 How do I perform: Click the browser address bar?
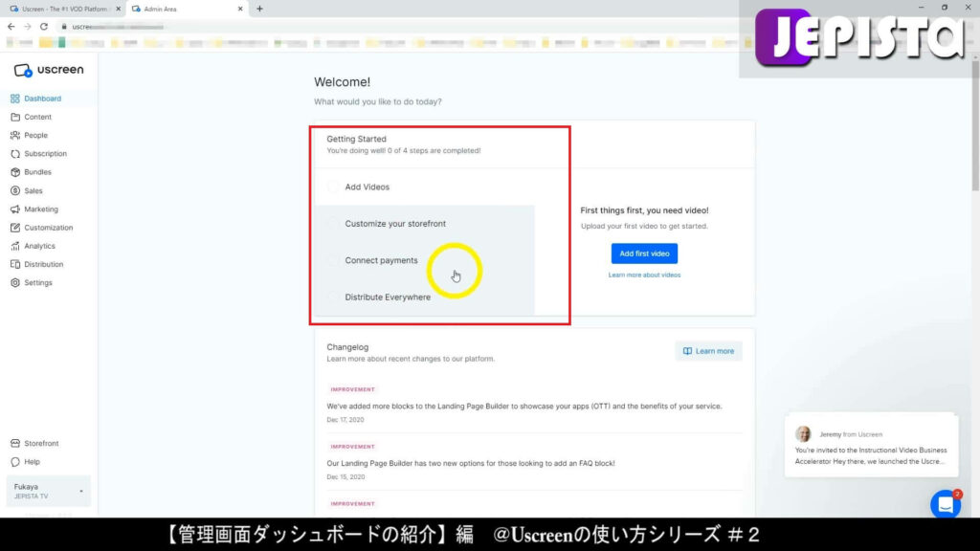click(400, 27)
